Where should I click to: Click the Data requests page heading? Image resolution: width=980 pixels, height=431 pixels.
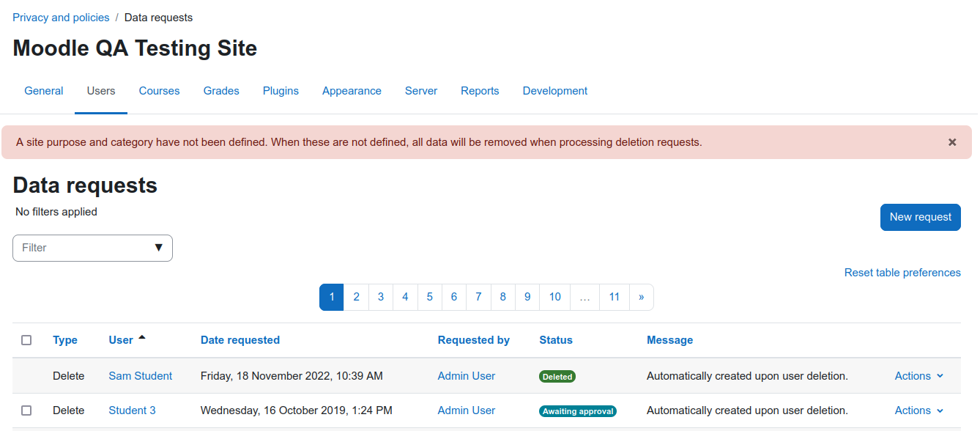point(85,185)
